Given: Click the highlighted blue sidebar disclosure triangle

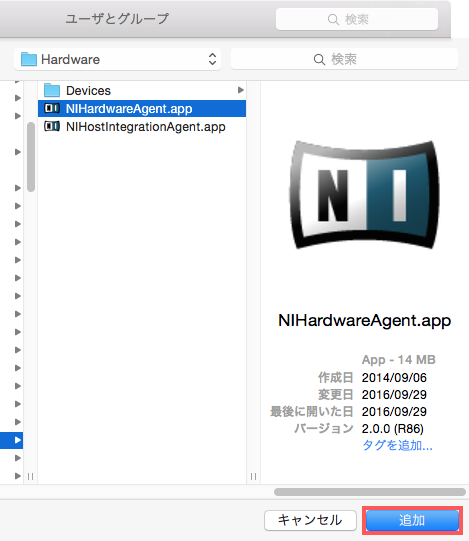Looking at the screenshot, I should [17, 440].
